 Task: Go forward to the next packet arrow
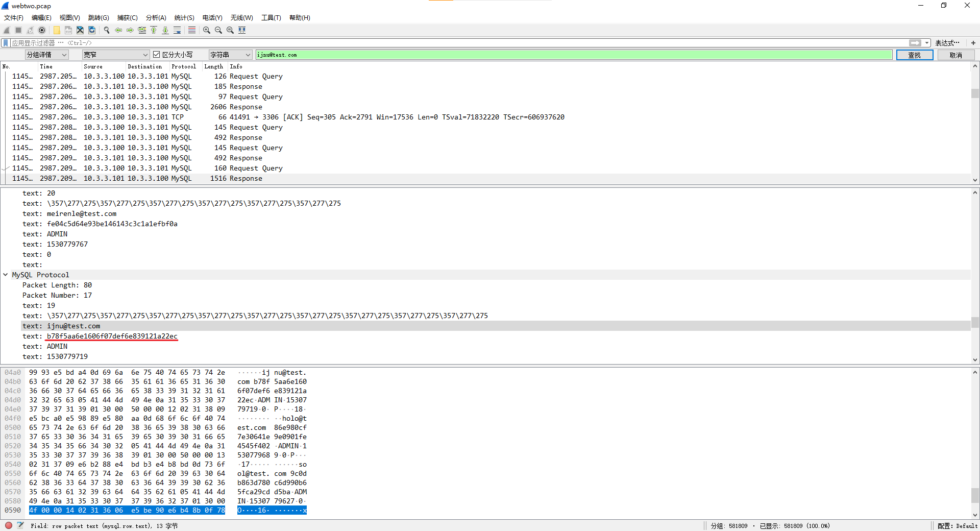coord(130,30)
